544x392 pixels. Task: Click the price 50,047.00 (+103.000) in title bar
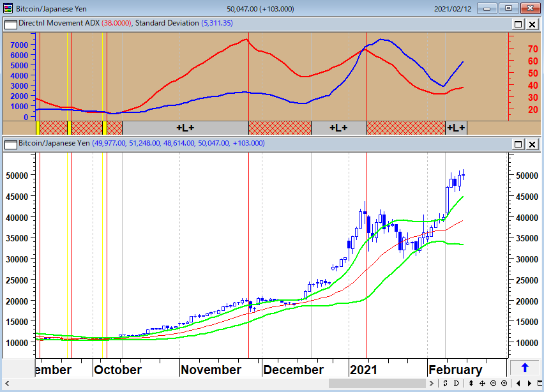(261, 9)
